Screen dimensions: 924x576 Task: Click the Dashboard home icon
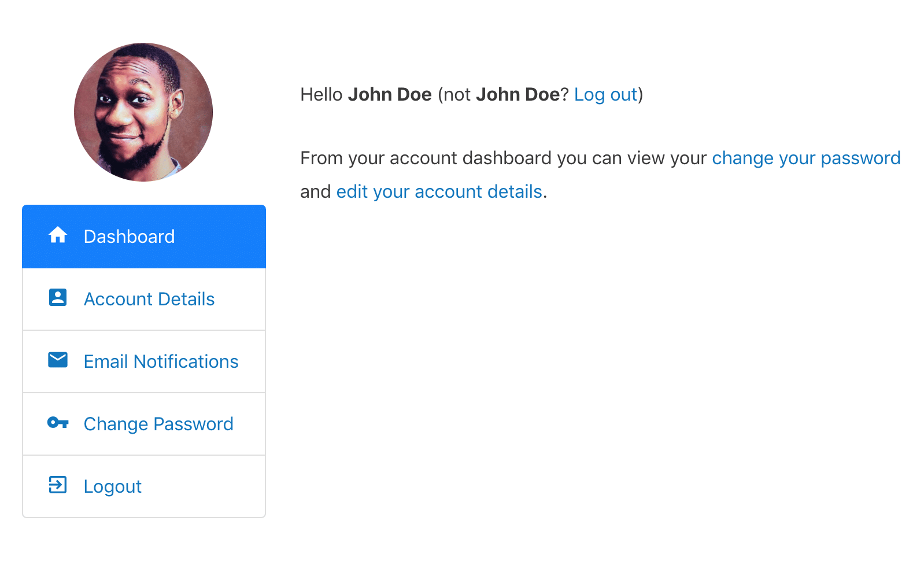[x=58, y=235]
